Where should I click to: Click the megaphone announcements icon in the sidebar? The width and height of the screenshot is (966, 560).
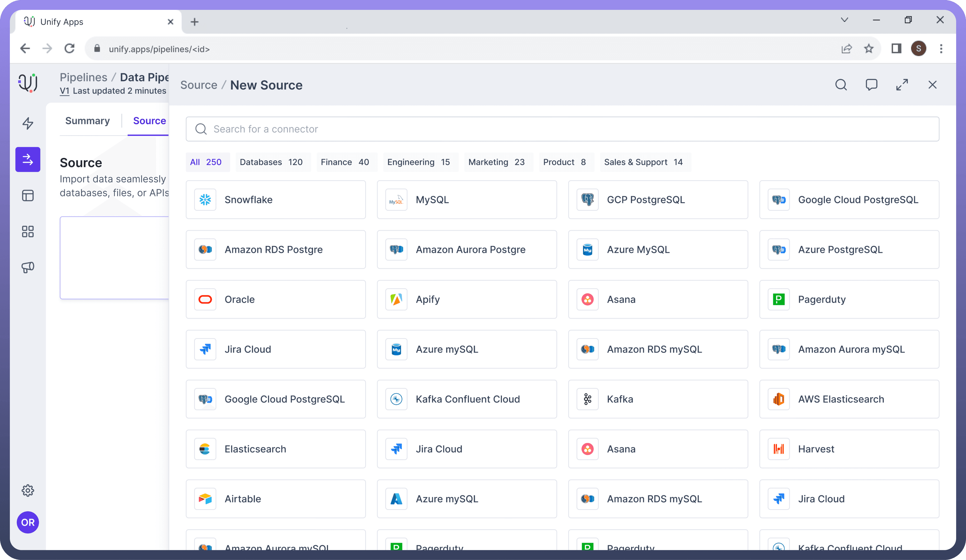pos(28,268)
